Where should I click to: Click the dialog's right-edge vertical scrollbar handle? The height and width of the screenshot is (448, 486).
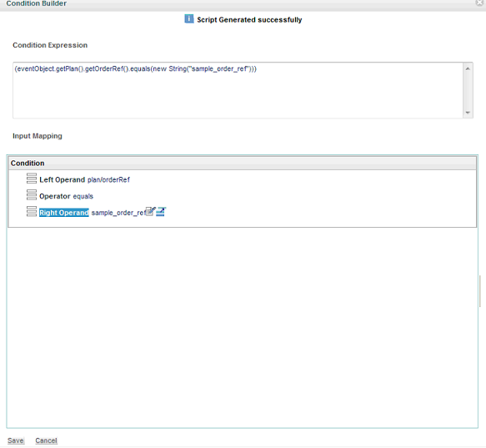(x=480, y=291)
